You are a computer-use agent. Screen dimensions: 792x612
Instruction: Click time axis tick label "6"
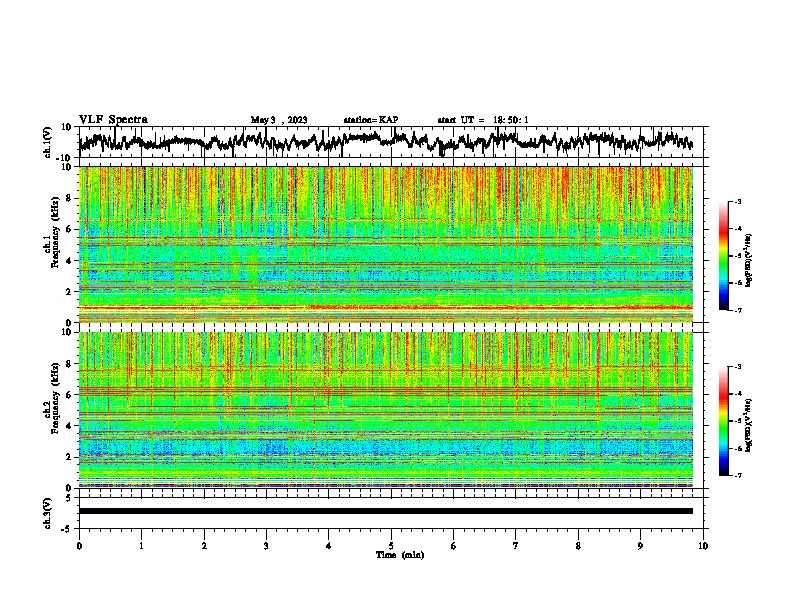(x=454, y=546)
